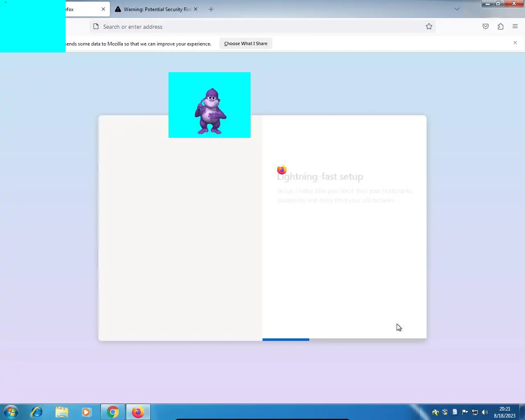
Task: Expand the list all tabs chevron
Action: [x=457, y=9]
